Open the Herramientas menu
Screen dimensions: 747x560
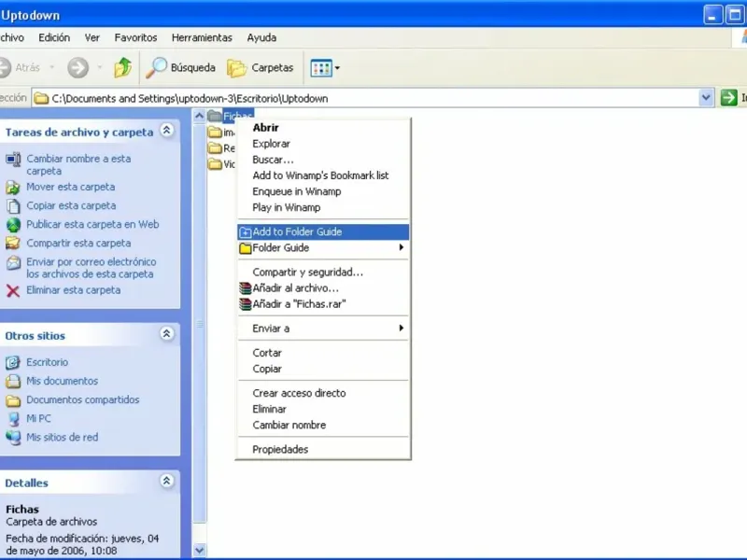(x=202, y=37)
